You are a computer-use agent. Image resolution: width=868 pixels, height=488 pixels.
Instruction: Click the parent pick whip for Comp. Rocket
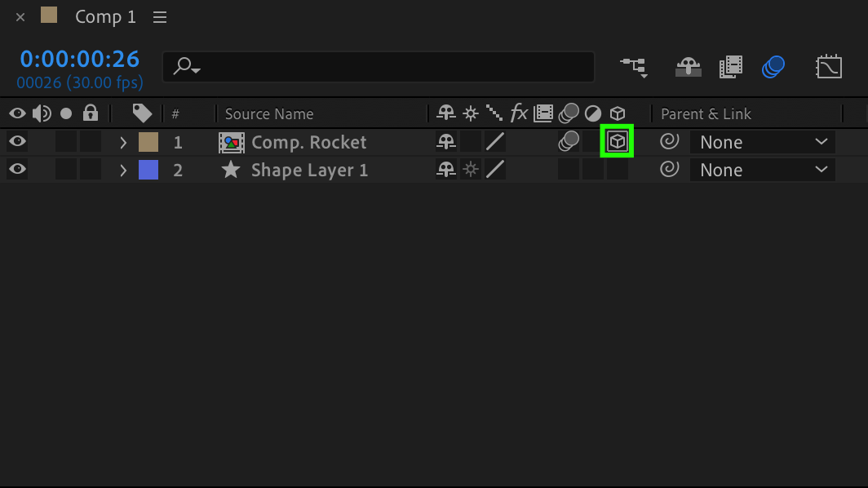click(x=669, y=142)
